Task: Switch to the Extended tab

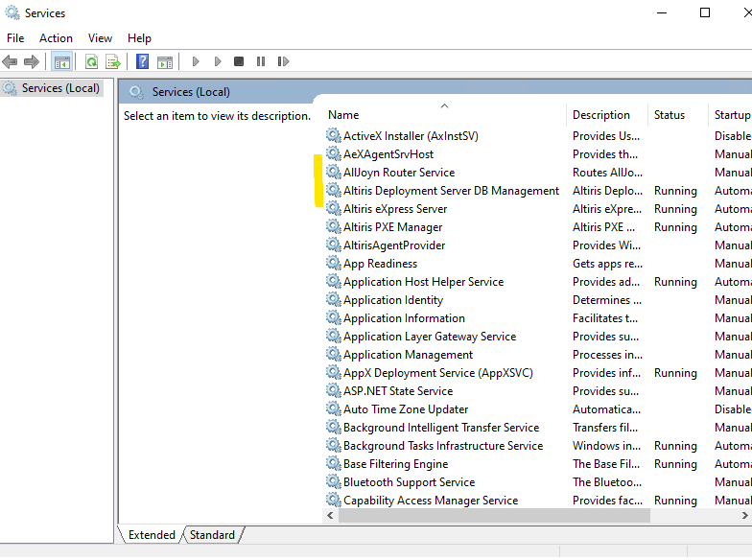Action: point(152,535)
